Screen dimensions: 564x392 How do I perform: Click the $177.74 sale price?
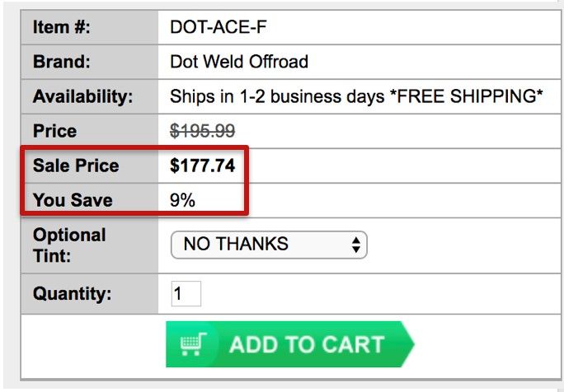pos(203,166)
